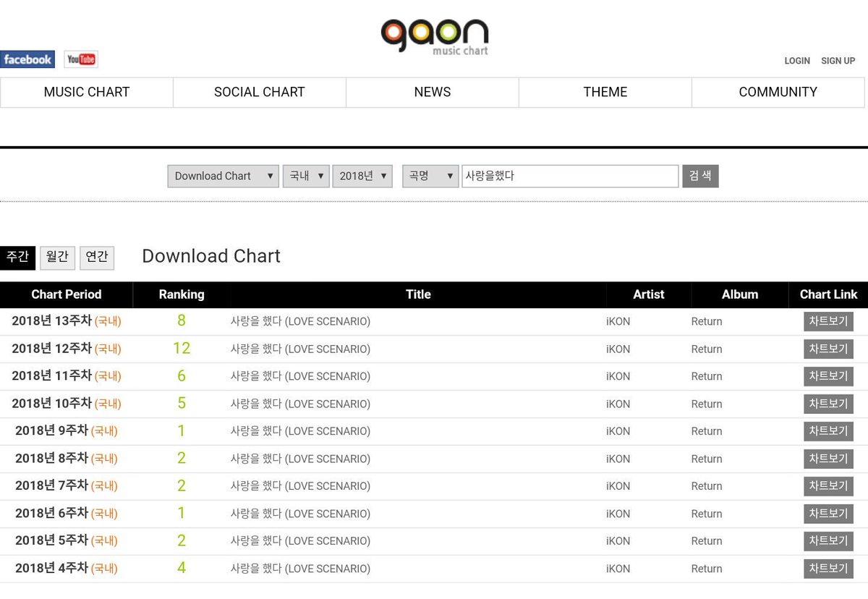The image size is (868, 599).
Task: Open the YouTube icon link
Action: [81, 59]
